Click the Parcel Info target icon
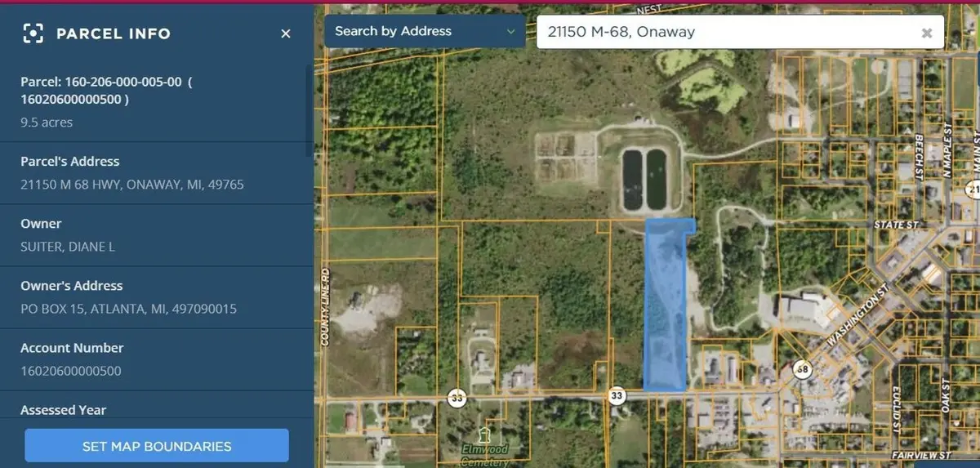Image resolution: width=980 pixels, height=468 pixels. pyautogui.click(x=33, y=33)
